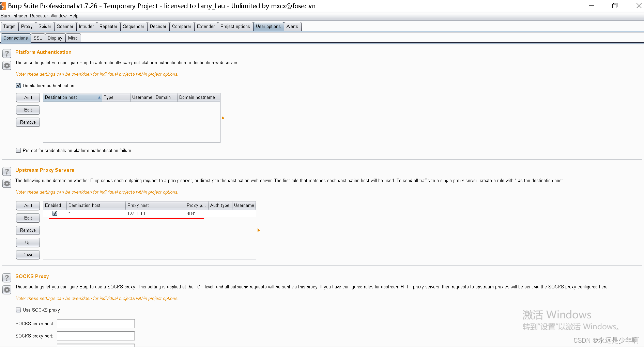Switch to the Spider tab
Screen dimensions: 644x347
pos(45,26)
